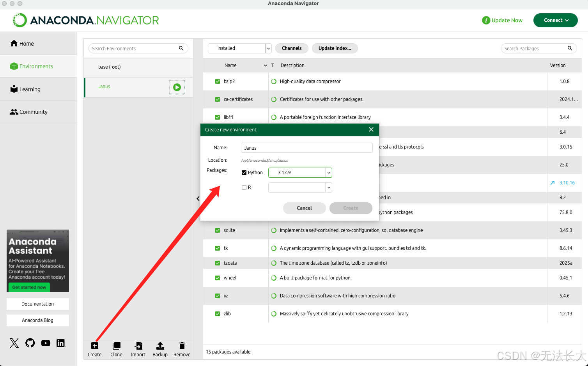Click the Create button in dialog

[351, 208]
